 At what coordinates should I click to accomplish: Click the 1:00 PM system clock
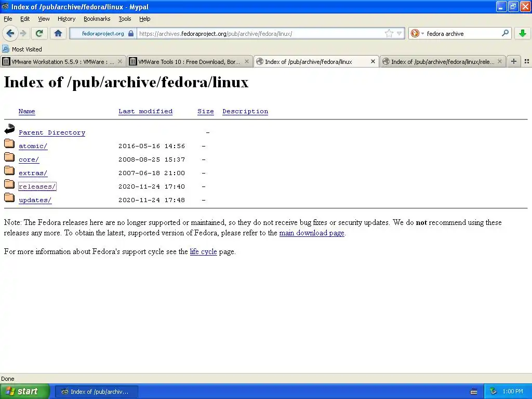pyautogui.click(x=513, y=392)
